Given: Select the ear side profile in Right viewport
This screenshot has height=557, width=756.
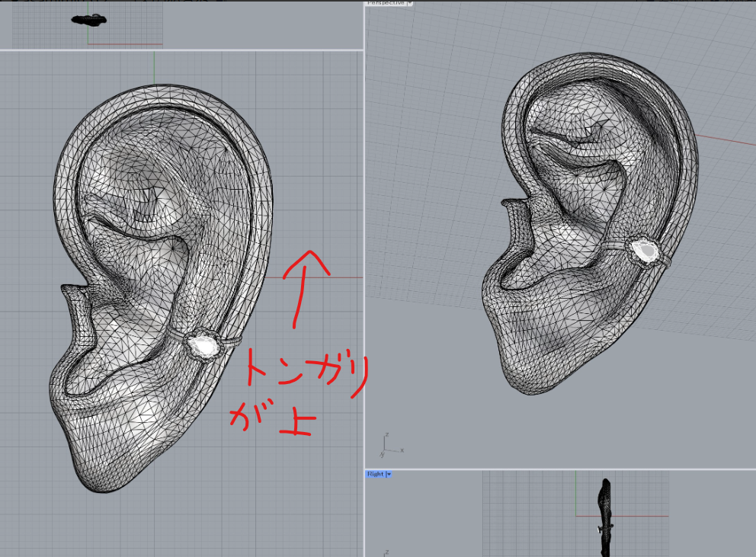Looking at the screenshot, I should click(x=604, y=517).
